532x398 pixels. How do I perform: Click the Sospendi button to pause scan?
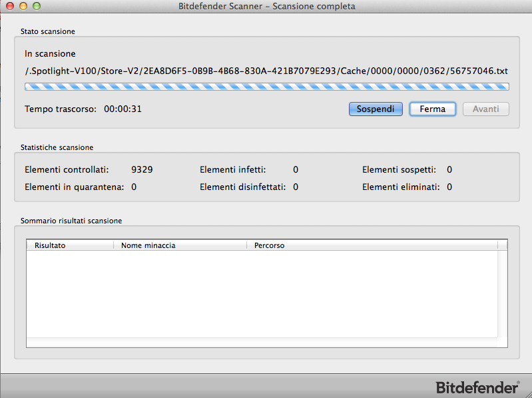pyautogui.click(x=376, y=109)
